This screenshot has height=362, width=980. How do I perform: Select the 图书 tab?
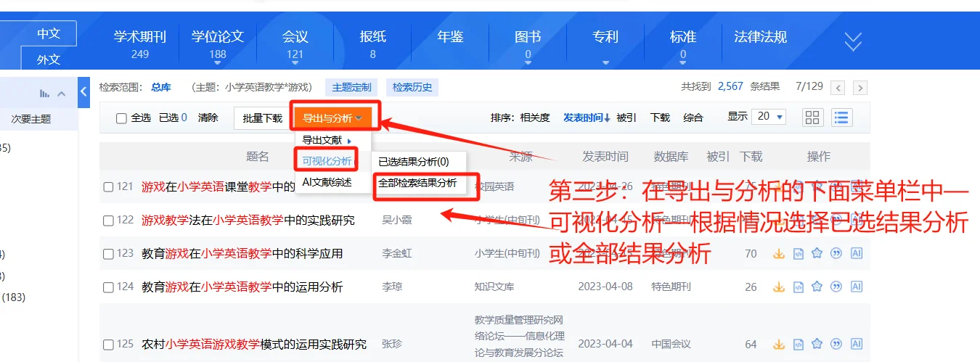528,44
